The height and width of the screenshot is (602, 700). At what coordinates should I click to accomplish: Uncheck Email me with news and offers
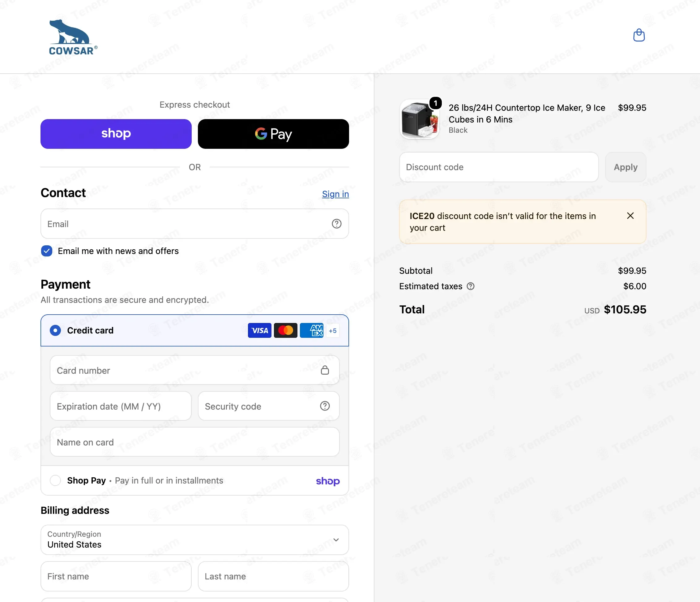(47, 251)
